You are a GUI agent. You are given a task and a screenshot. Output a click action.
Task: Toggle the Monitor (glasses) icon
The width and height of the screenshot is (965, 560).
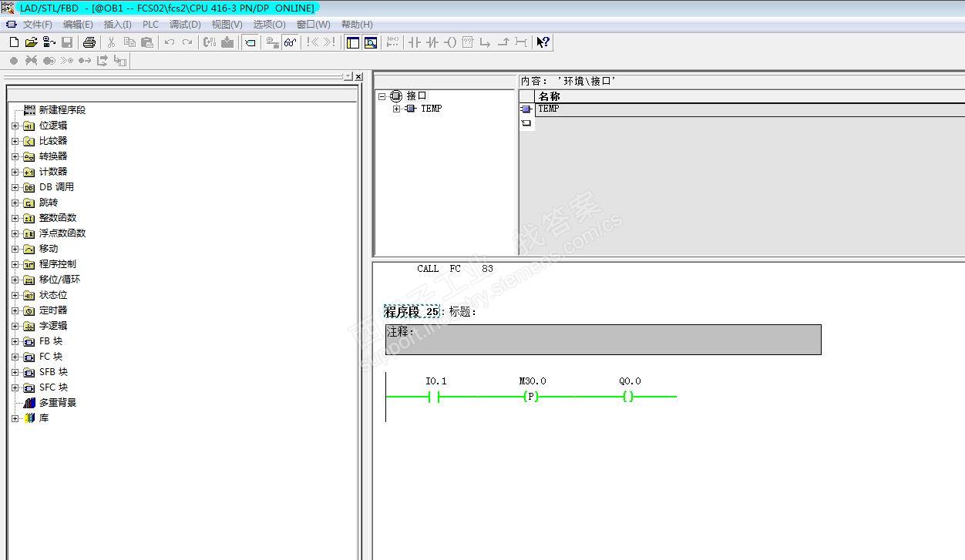(x=291, y=42)
